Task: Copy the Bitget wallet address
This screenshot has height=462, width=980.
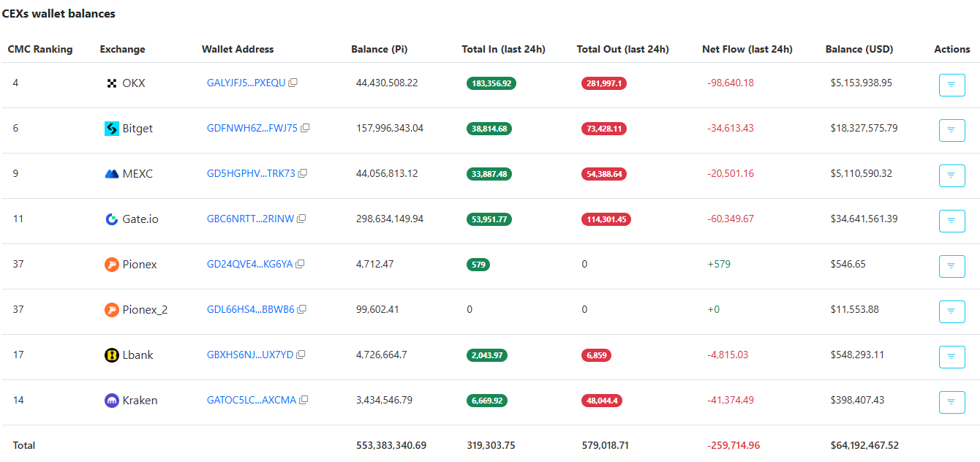Action: 305,128
